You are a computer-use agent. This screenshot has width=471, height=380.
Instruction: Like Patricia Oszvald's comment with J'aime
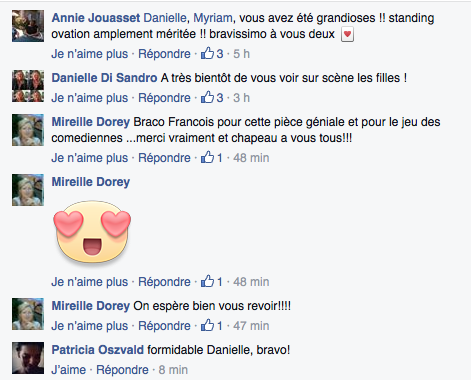[x=68, y=370]
